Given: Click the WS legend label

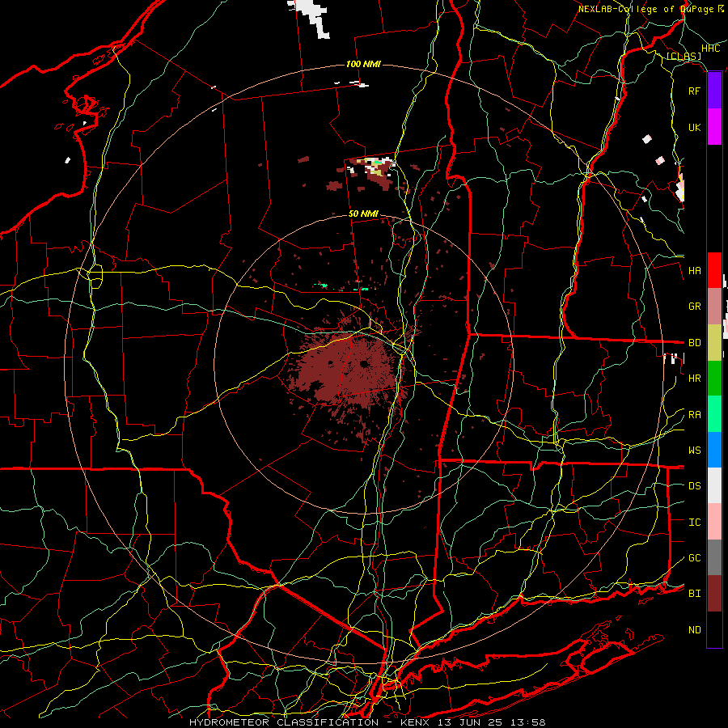Looking at the screenshot, I should click(695, 451).
